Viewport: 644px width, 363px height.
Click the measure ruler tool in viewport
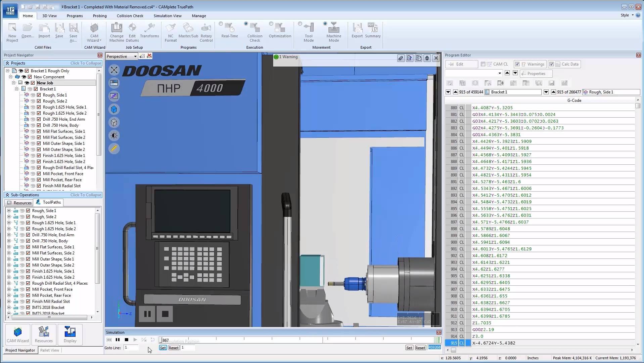point(114,149)
